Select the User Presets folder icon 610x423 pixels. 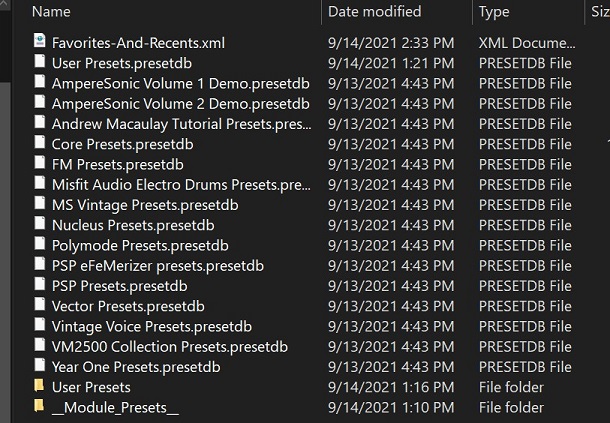click(x=39, y=385)
